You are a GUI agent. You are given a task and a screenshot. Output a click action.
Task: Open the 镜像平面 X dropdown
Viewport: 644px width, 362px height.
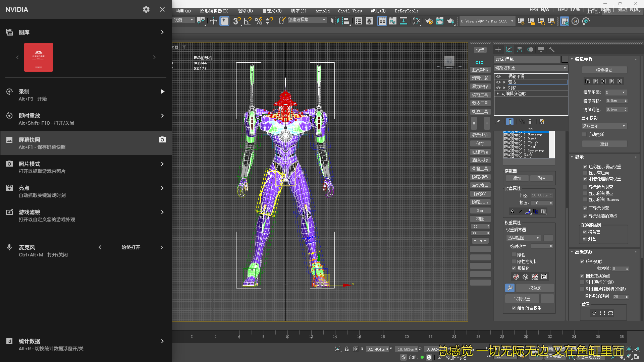coord(616,92)
